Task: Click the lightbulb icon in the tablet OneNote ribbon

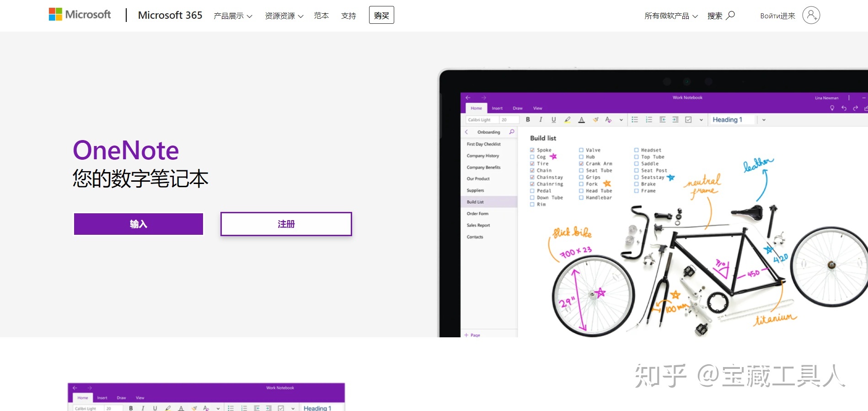Action: coord(832,108)
